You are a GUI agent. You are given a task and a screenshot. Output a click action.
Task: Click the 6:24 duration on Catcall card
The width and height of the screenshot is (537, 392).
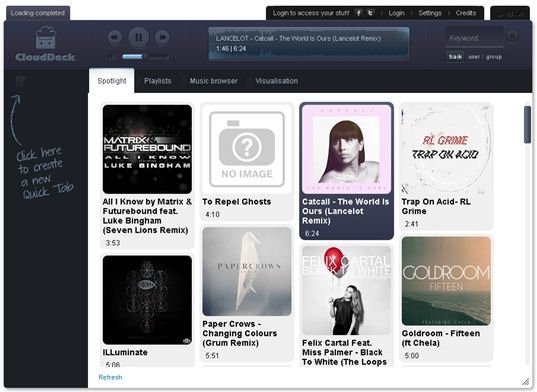312,233
